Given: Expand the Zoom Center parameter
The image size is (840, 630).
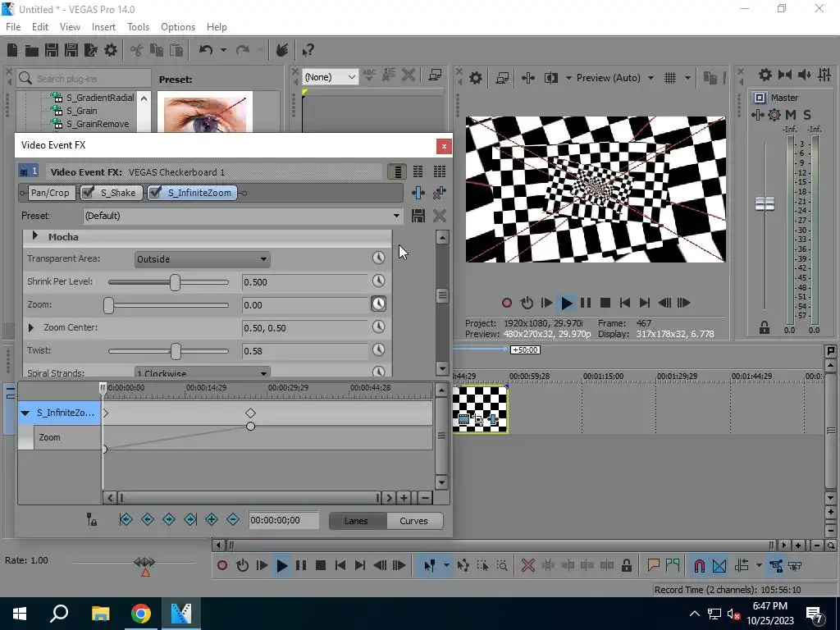Looking at the screenshot, I should click(x=30, y=327).
